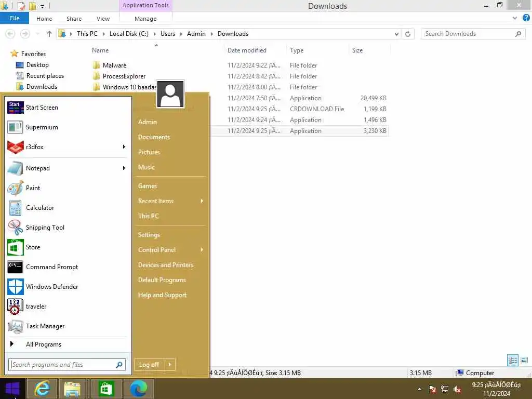This screenshot has width=532, height=399.
Task: Open Pictures from the start menu
Action: (149, 152)
